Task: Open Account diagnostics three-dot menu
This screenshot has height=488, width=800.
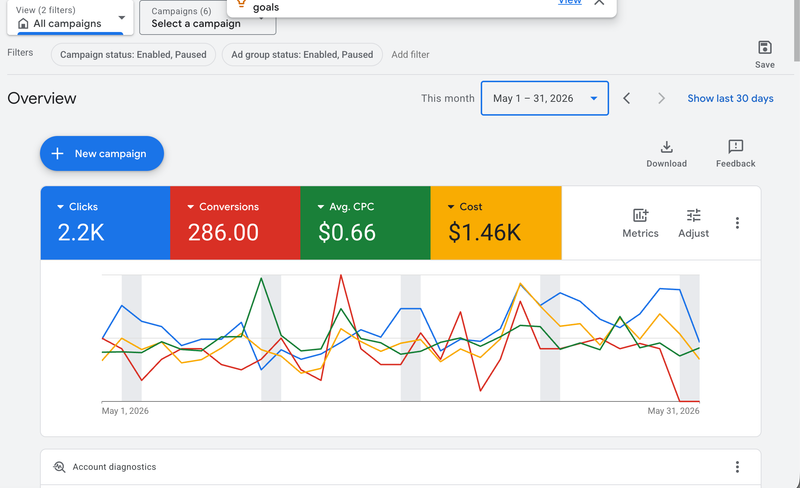Action: 737,467
